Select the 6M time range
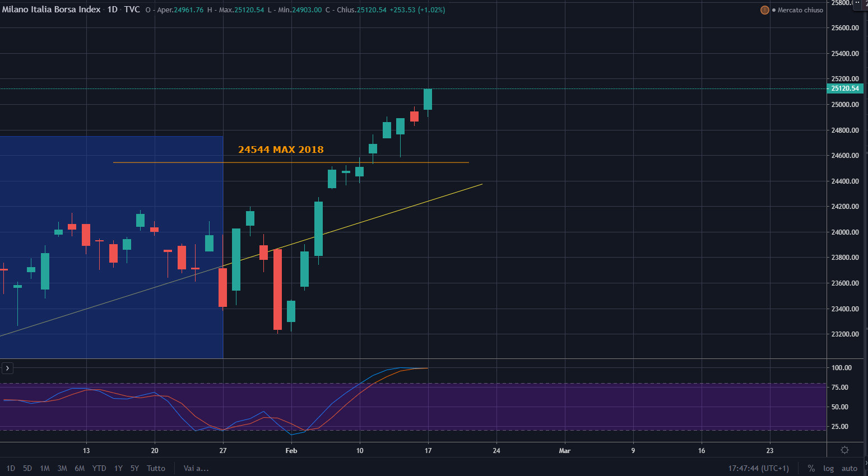 (80, 468)
